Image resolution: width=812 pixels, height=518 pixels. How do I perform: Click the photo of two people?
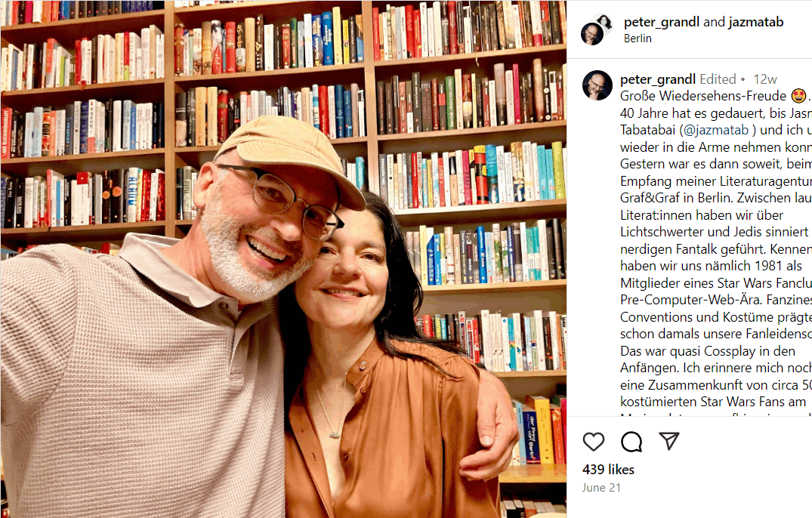(x=283, y=259)
